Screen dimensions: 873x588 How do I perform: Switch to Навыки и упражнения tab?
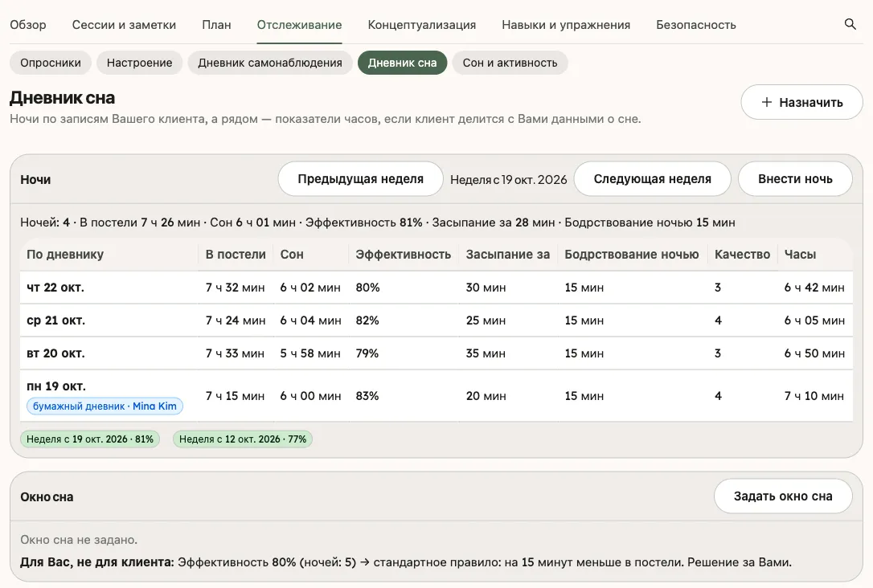[566, 25]
